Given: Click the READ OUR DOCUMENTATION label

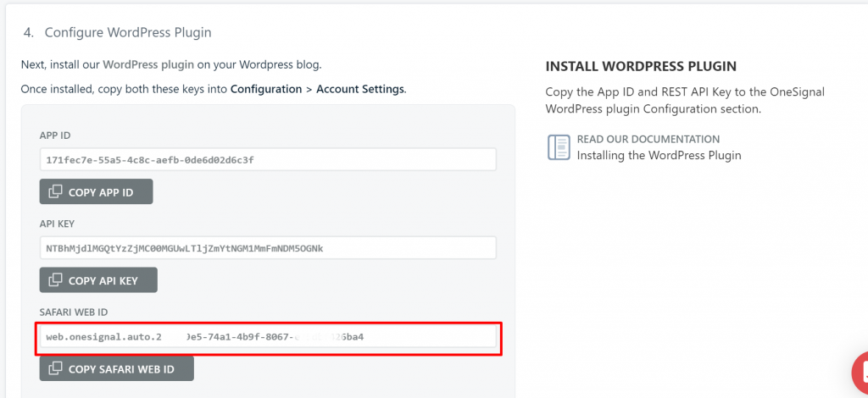Looking at the screenshot, I should (x=648, y=139).
